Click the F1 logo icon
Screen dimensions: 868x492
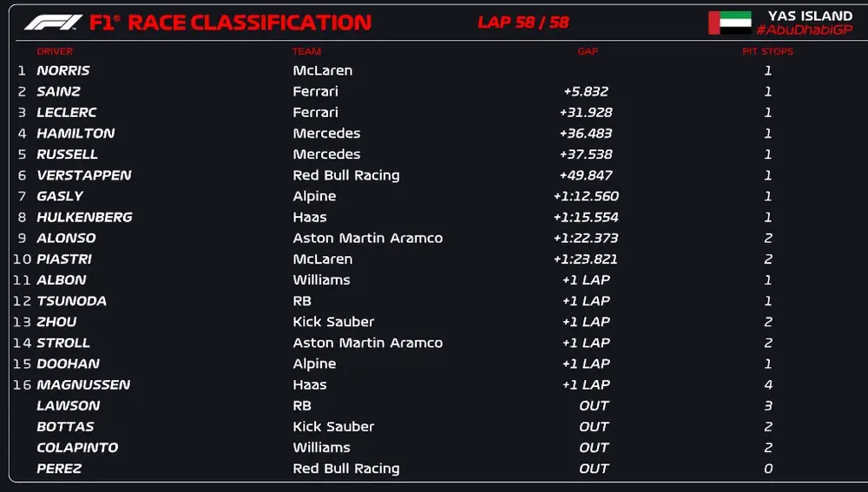click(x=53, y=23)
